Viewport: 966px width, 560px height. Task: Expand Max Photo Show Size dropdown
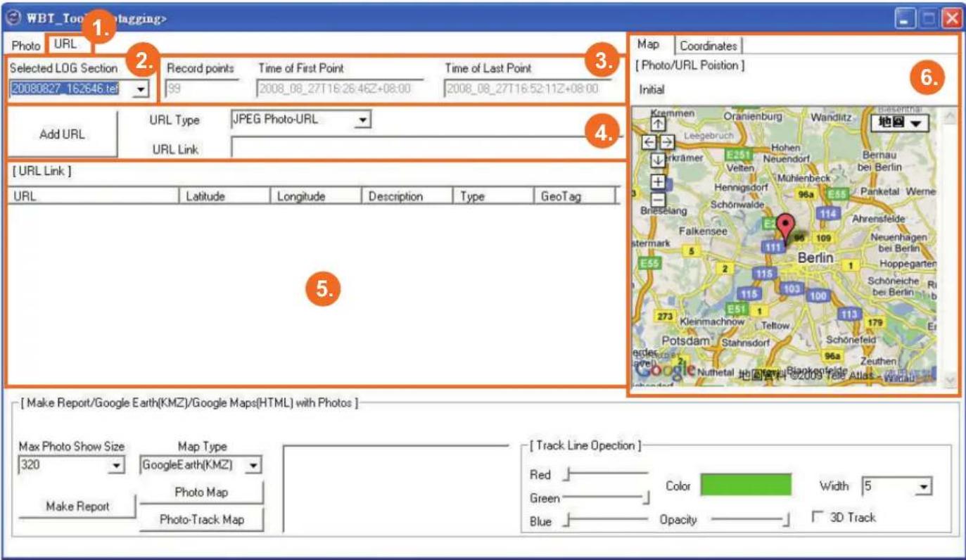click(x=115, y=465)
